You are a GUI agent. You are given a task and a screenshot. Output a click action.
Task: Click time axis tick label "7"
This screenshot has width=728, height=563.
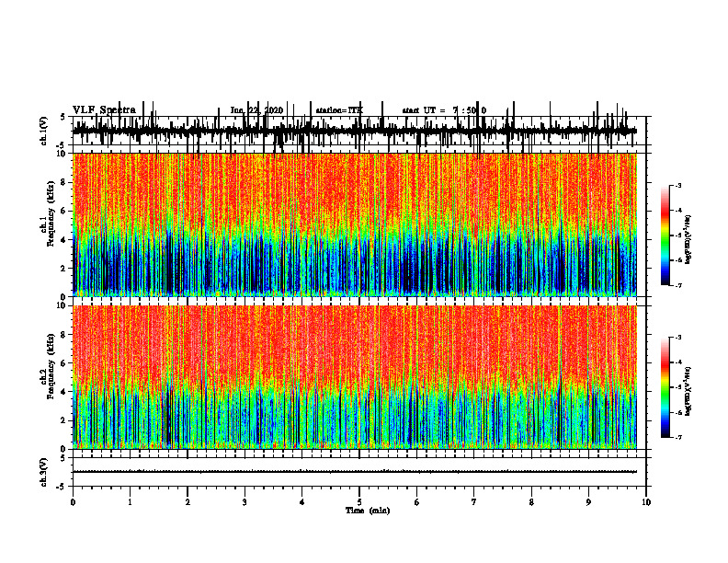pyautogui.click(x=474, y=502)
